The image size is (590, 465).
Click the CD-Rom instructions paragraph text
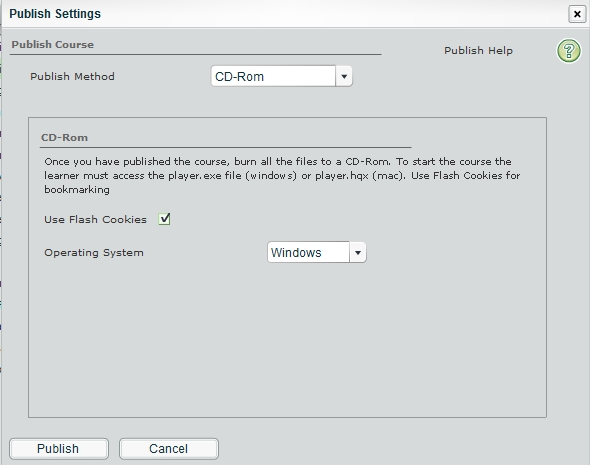(282, 175)
